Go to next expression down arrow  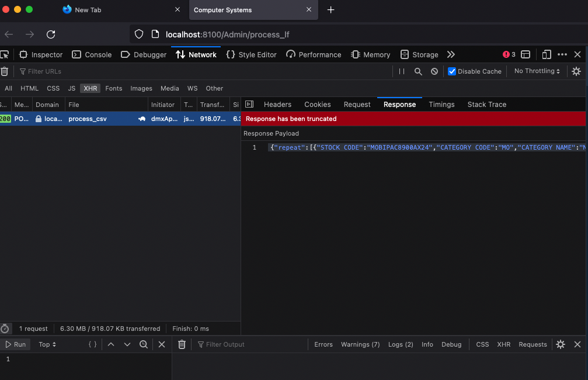coord(127,344)
